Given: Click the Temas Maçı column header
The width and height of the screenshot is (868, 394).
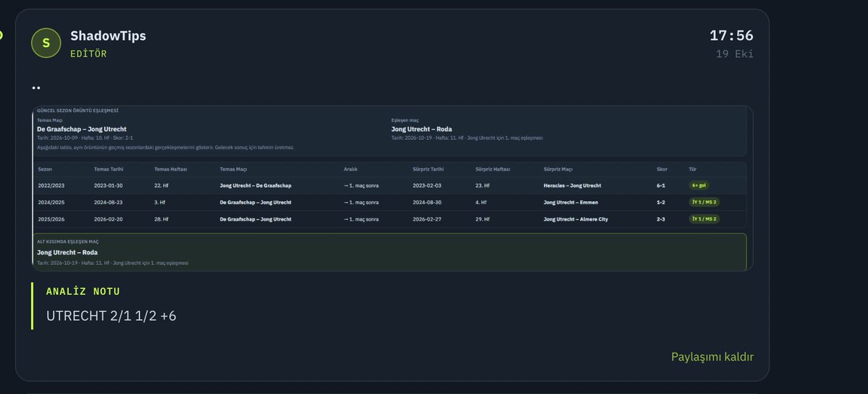Looking at the screenshot, I should coord(233,169).
